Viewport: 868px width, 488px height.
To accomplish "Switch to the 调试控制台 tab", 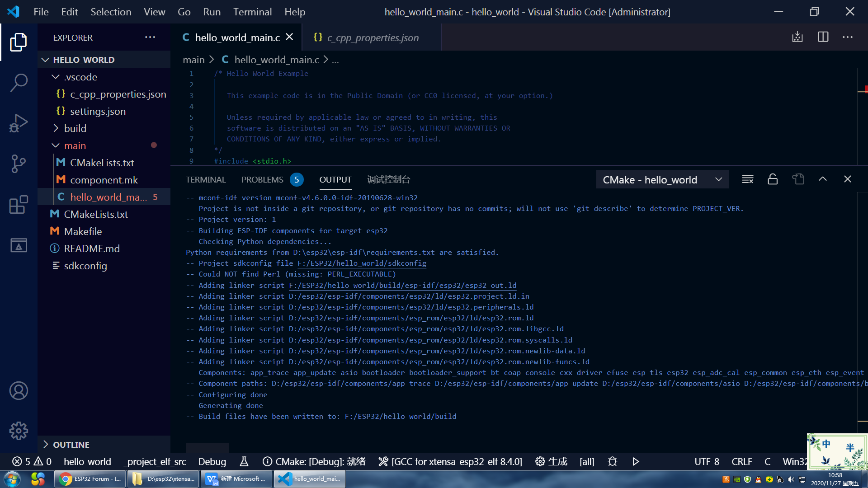I will pos(388,179).
